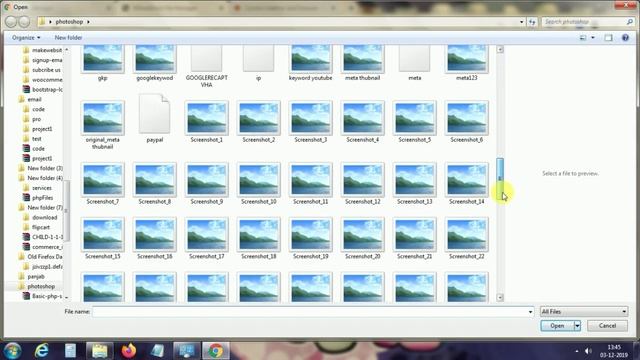The width and height of the screenshot is (640, 360).
Task: Click the Cancel button
Action: click(607, 326)
